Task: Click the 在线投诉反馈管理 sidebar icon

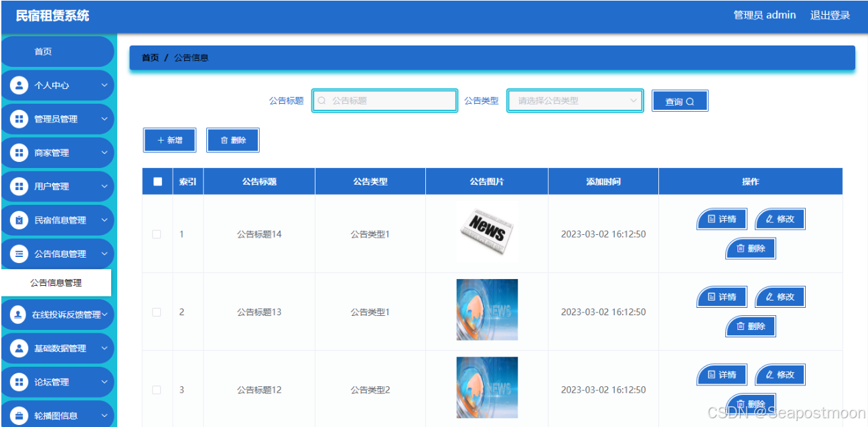Action: click(17, 314)
